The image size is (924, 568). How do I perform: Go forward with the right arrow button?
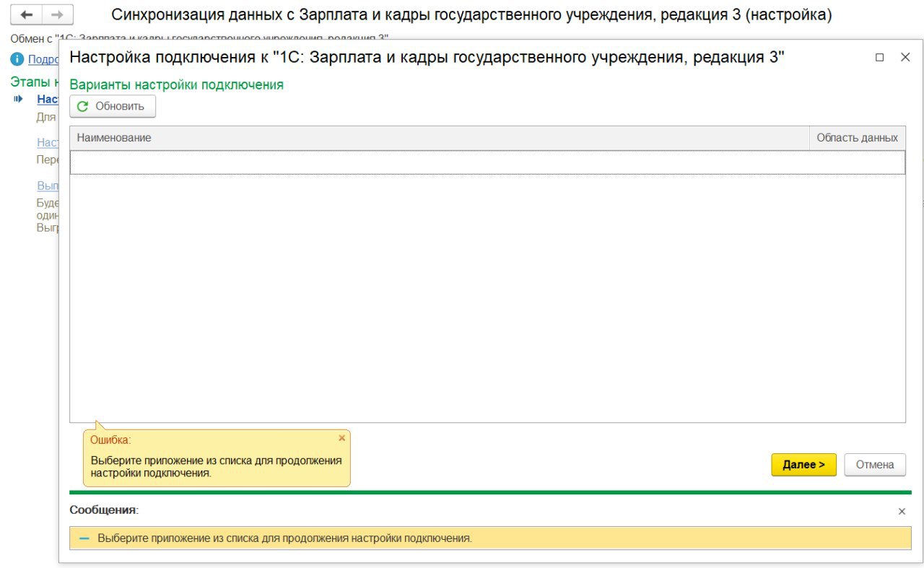pos(57,15)
